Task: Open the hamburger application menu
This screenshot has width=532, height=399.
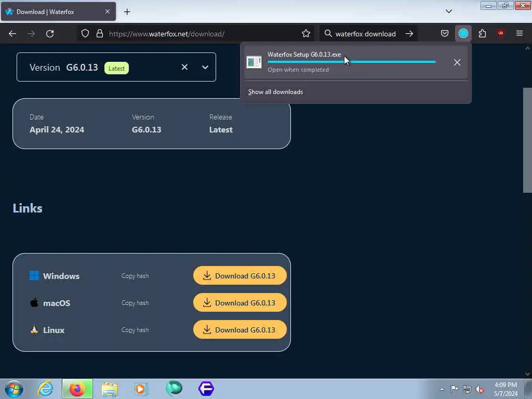Action: pyautogui.click(x=520, y=33)
